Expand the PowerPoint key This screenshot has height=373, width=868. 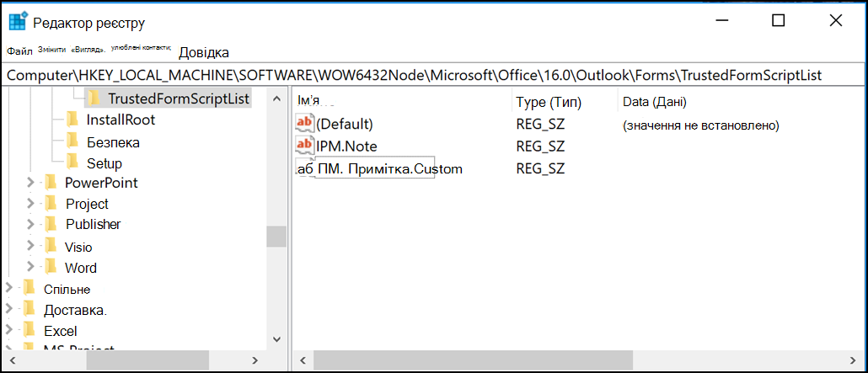coord(30,182)
